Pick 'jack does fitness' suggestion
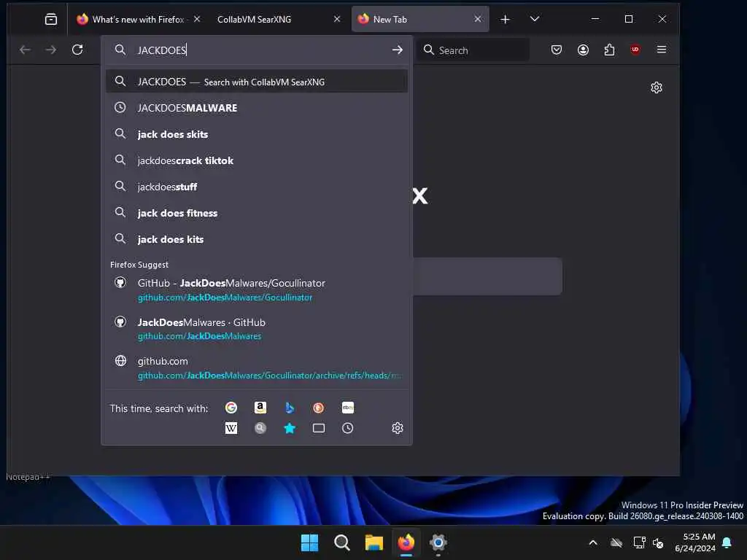 click(x=257, y=213)
